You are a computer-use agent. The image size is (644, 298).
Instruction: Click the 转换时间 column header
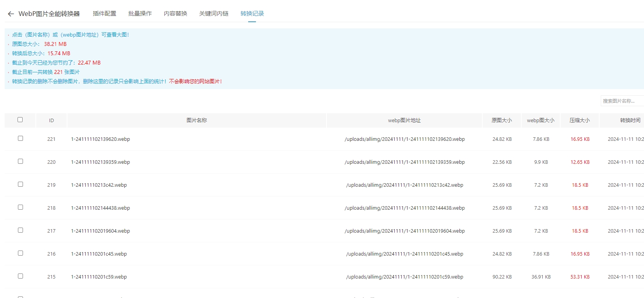tap(630, 121)
